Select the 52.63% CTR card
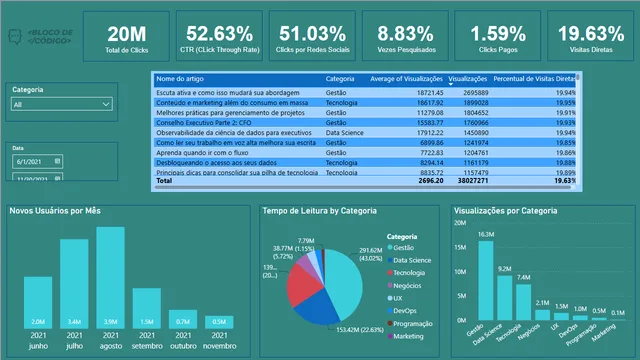 219,36
